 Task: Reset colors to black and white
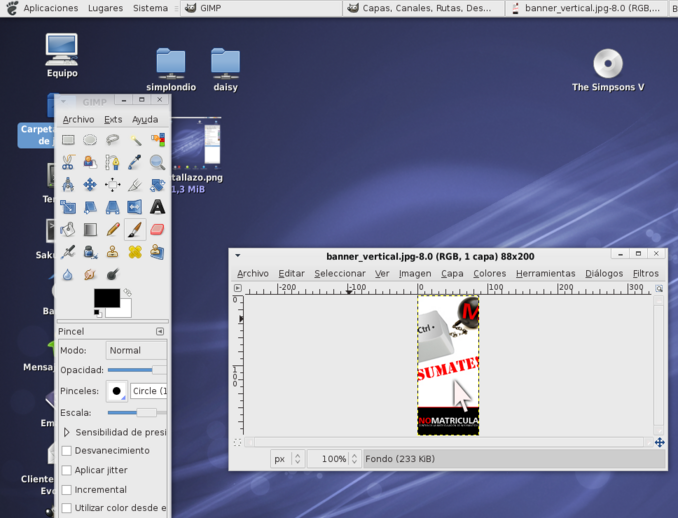(98, 313)
